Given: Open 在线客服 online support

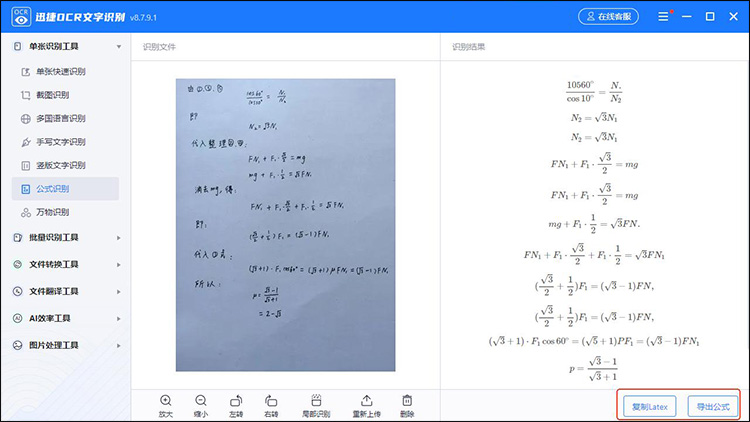Looking at the screenshot, I should [608, 17].
